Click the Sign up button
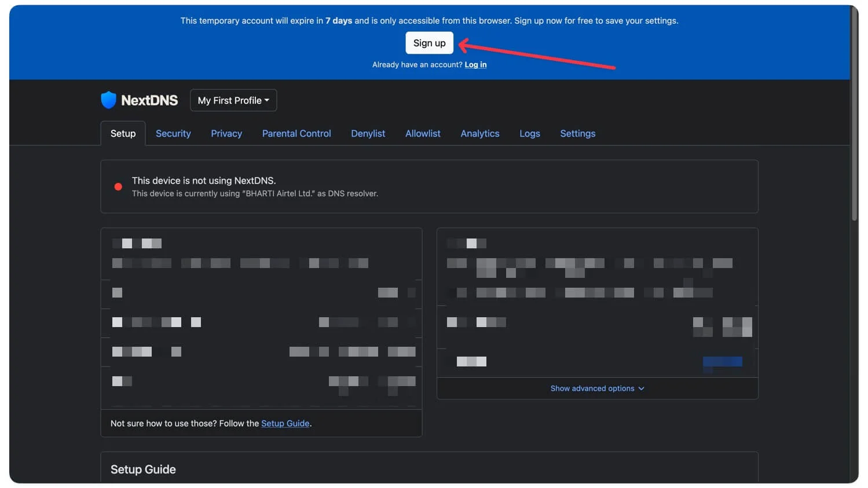This screenshot has height=488, width=868. click(x=429, y=43)
